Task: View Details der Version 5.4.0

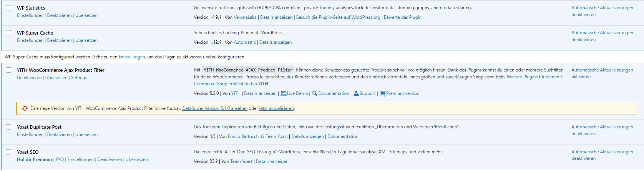Action: click(215, 108)
